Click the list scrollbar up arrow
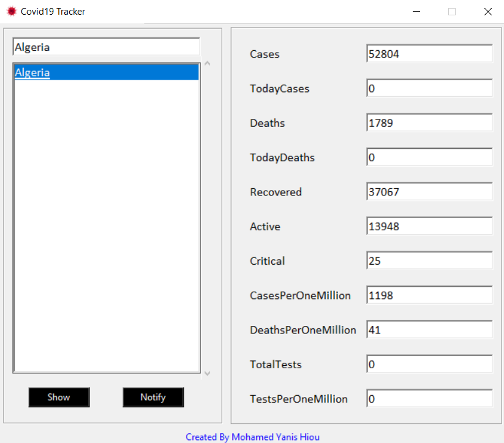The image size is (504, 443). tap(207, 63)
